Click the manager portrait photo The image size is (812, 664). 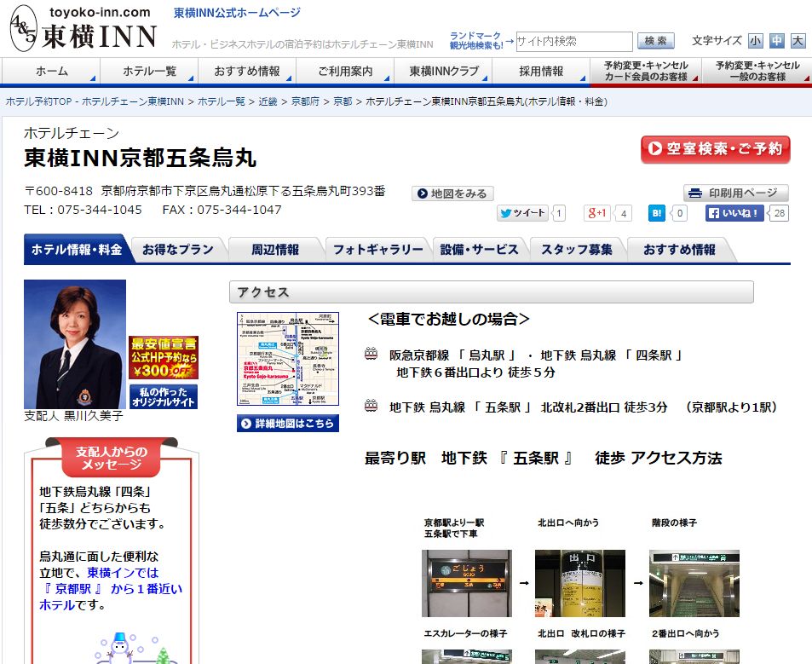click(75, 344)
